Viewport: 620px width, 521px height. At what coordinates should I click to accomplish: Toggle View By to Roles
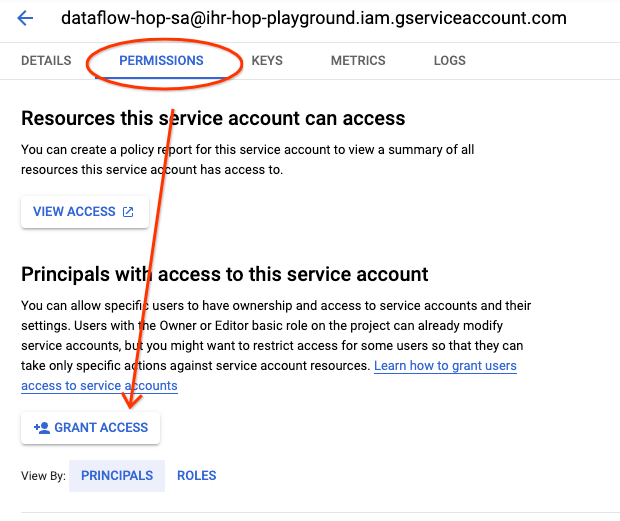[x=197, y=476]
